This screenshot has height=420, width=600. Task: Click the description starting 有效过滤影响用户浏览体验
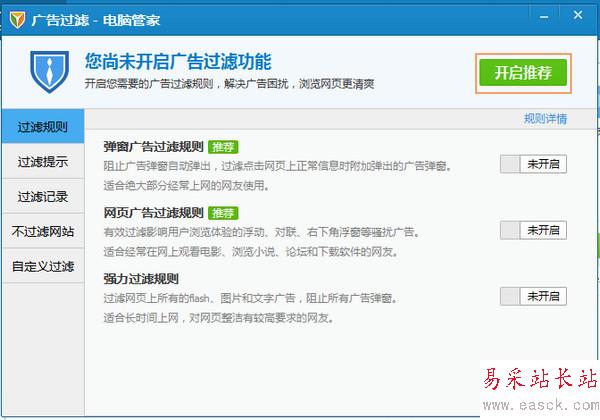point(262,232)
